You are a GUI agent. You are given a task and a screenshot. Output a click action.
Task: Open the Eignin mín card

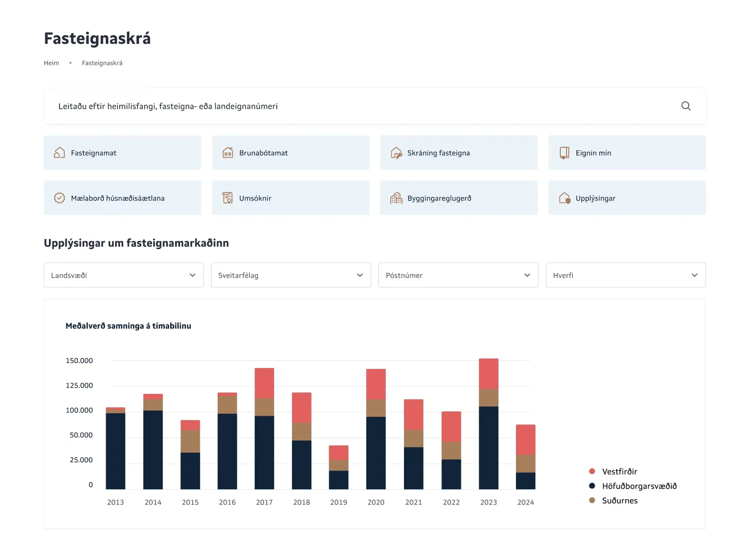pyautogui.click(x=627, y=153)
